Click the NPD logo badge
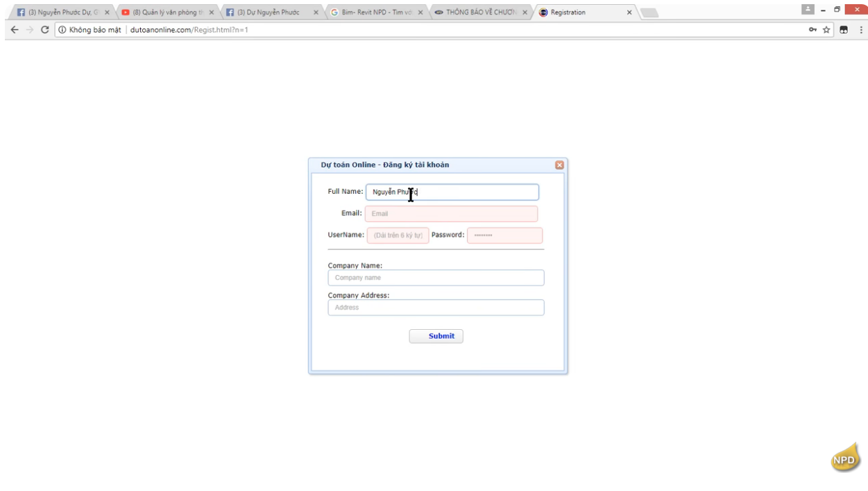The image size is (868, 491). click(844, 458)
